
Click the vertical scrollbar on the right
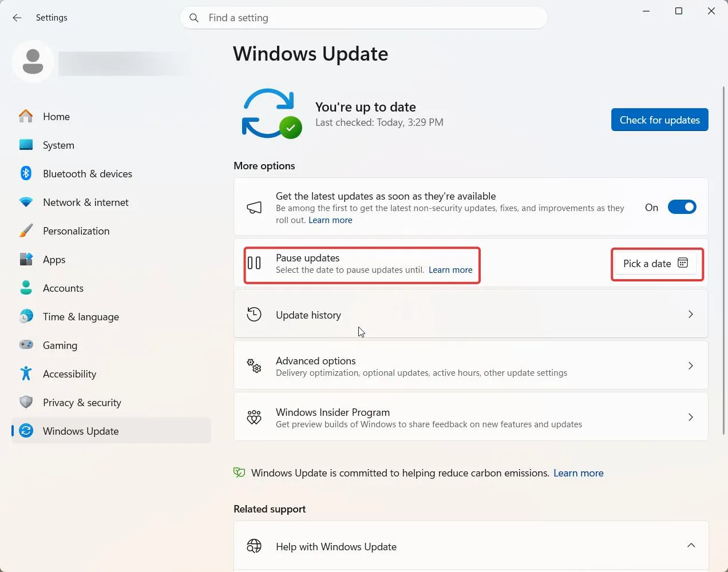point(723,260)
